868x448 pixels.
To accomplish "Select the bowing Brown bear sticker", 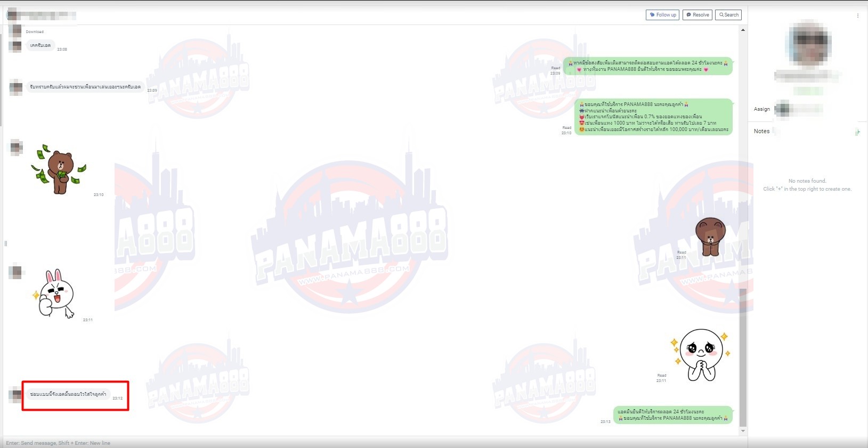I will pos(710,237).
